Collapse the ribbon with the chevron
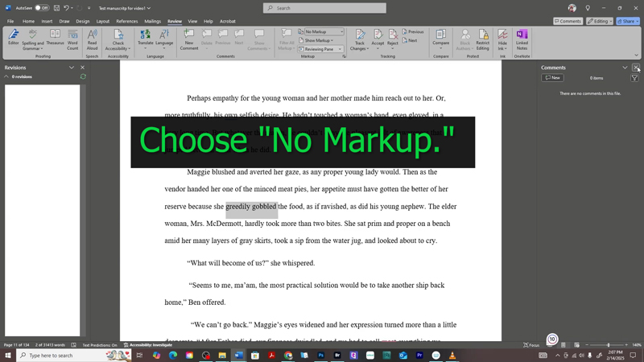 point(636,56)
